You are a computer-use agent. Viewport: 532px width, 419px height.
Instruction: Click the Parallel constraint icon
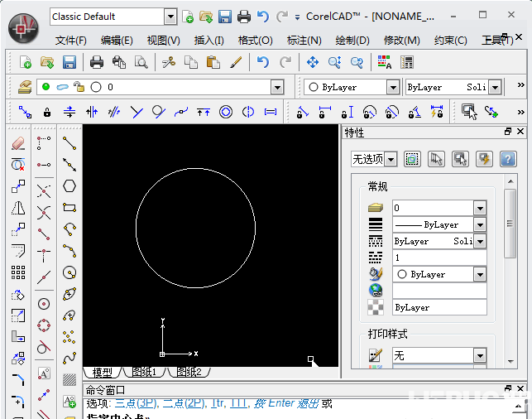[114, 112]
